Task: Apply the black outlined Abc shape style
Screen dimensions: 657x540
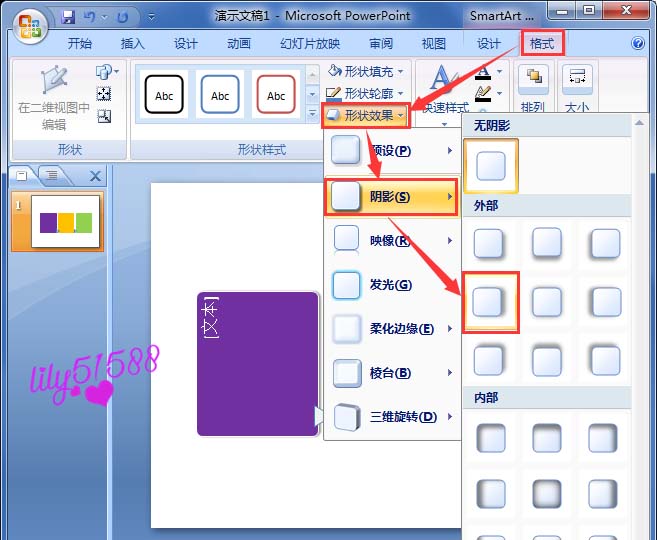Action: point(164,95)
